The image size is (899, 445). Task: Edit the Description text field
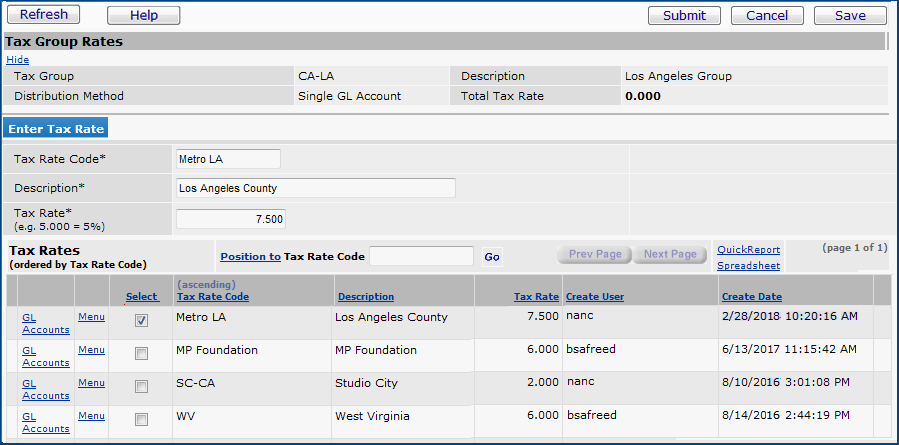(315, 188)
